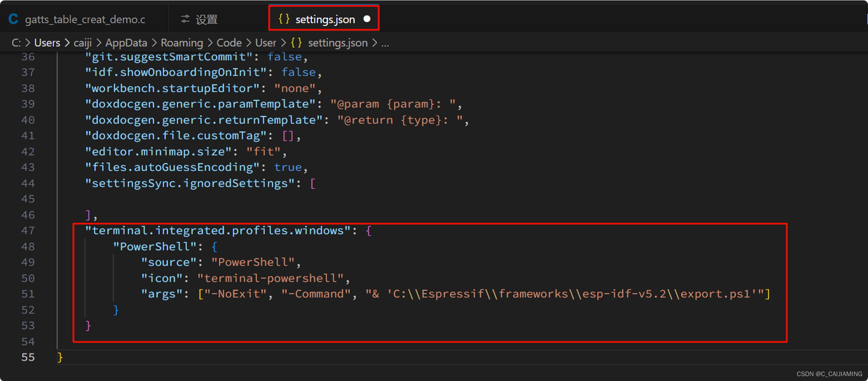The width and height of the screenshot is (868, 381).
Task: Click line number 36 in gutter
Action: click(28, 57)
